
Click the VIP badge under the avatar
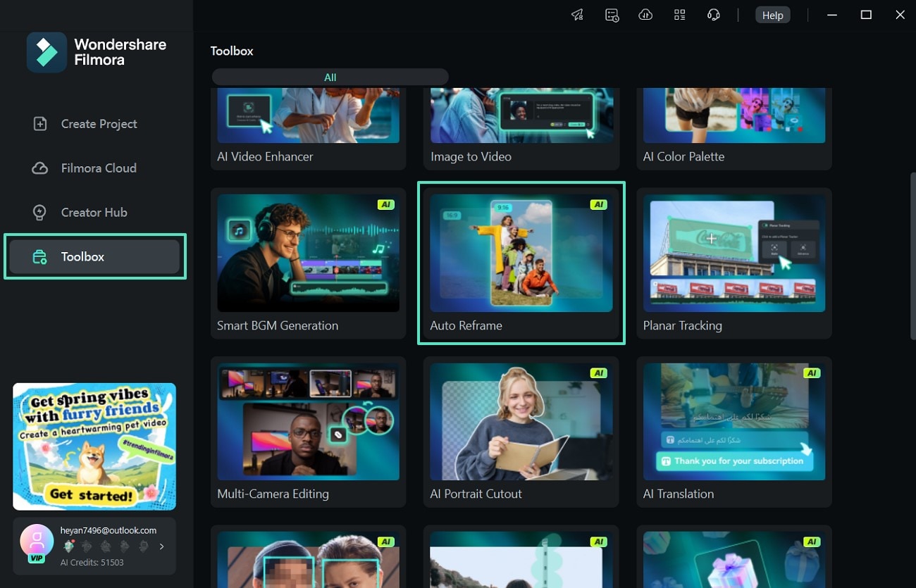pyautogui.click(x=36, y=558)
